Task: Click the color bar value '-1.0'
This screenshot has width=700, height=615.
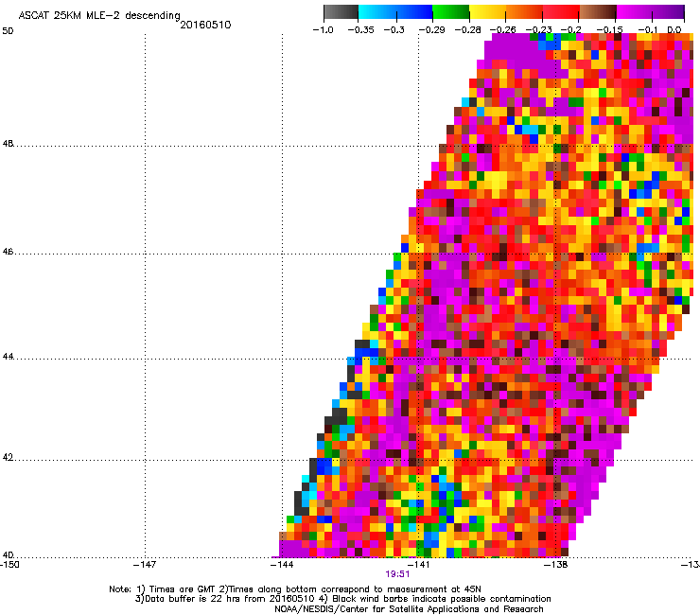Action: (x=323, y=30)
